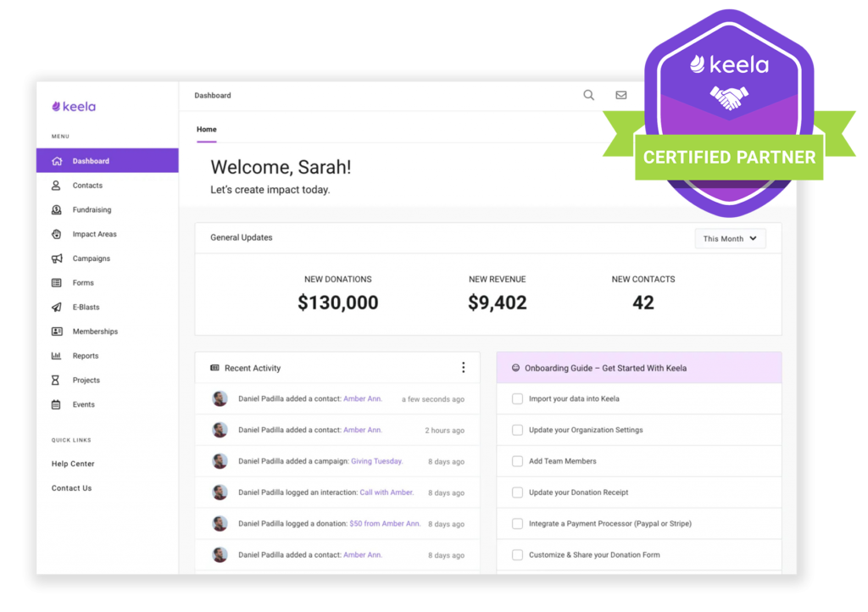Open the 'Giving Tuesday.' campaign link
The height and width of the screenshot is (612, 868).
[x=377, y=461]
